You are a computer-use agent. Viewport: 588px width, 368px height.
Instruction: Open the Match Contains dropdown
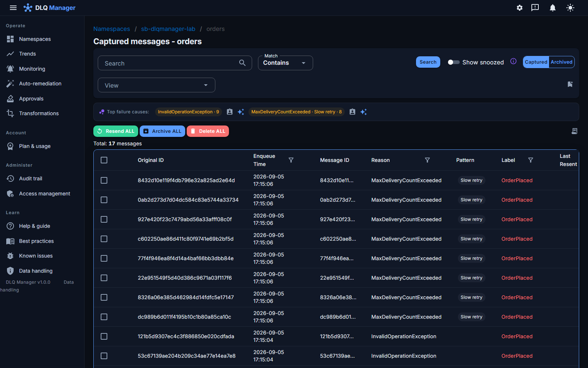(x=285, y=63)
